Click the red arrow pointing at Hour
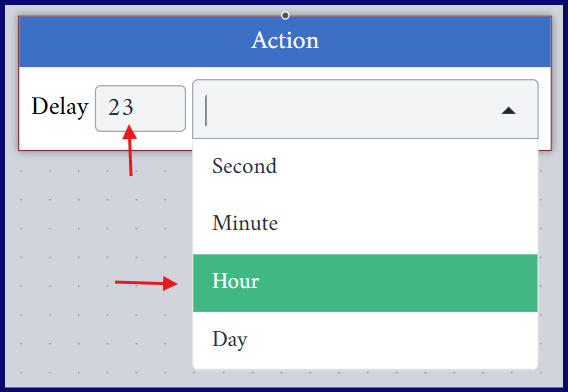 (146, 283)
